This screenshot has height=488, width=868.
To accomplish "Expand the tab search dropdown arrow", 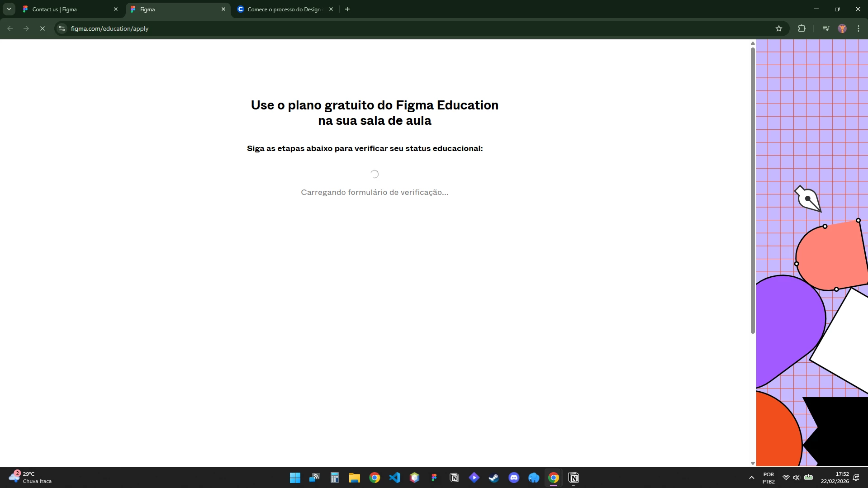I will tap(9, 9).
